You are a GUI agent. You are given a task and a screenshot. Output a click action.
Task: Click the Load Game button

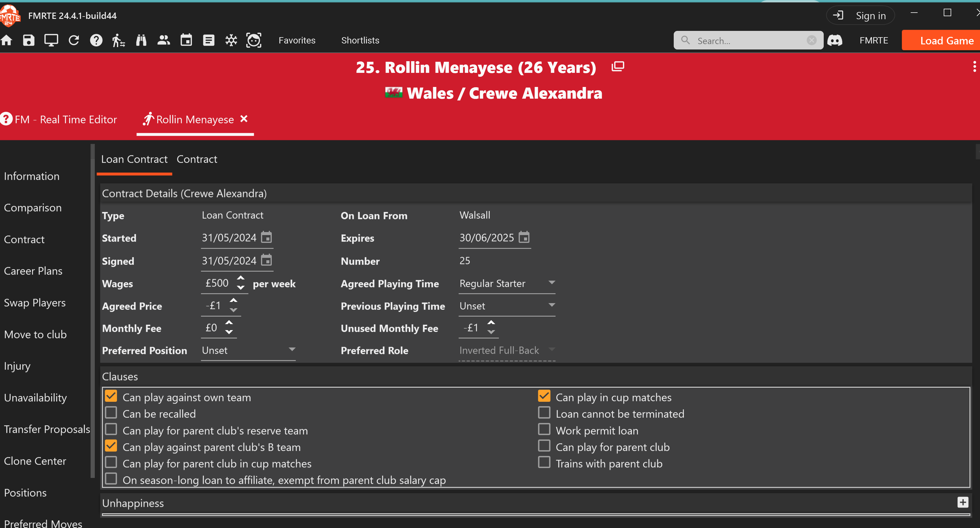pos(946,40)
